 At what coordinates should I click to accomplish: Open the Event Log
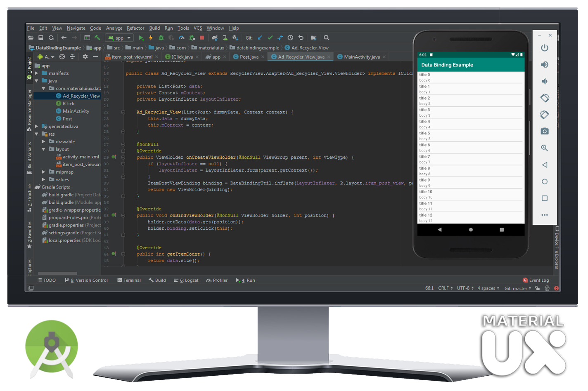tap(536, 280)
